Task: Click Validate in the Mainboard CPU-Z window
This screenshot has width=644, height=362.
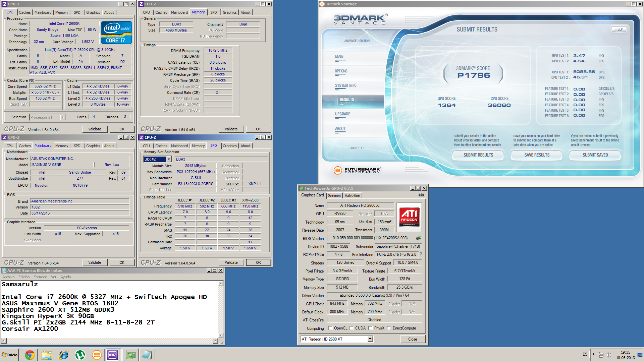Action: click(x=95, y=262)
